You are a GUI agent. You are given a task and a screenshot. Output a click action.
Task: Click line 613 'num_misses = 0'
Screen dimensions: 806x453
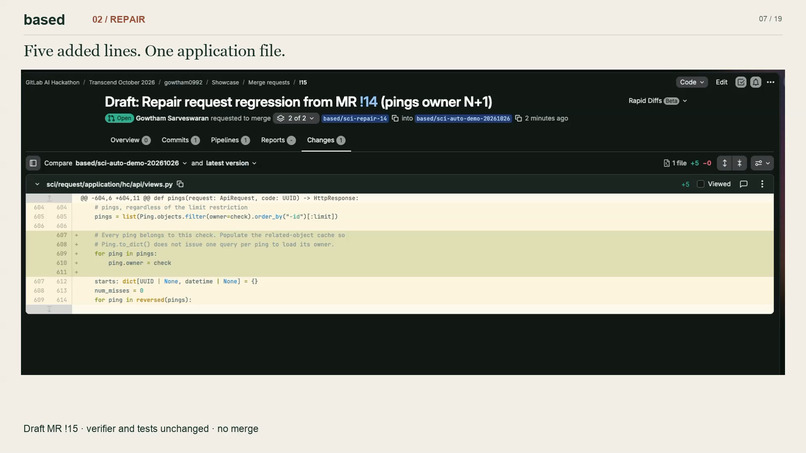[x=119, y=291]
